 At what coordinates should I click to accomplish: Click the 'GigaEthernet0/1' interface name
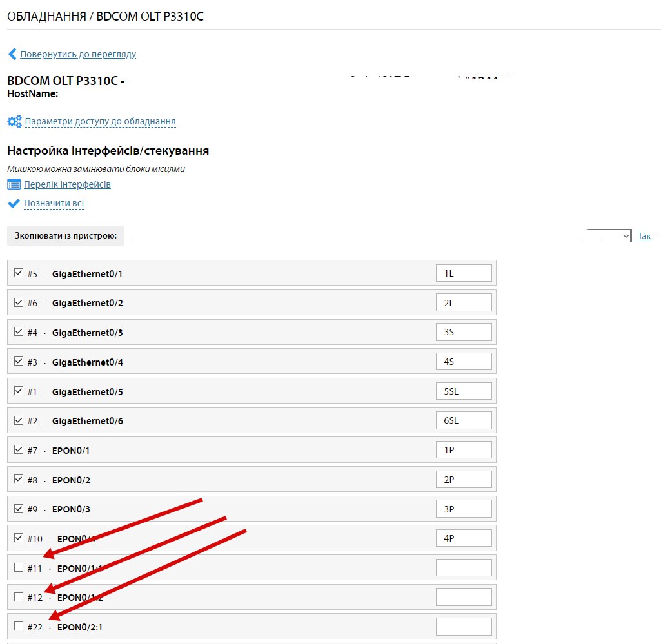click(87, 274)
